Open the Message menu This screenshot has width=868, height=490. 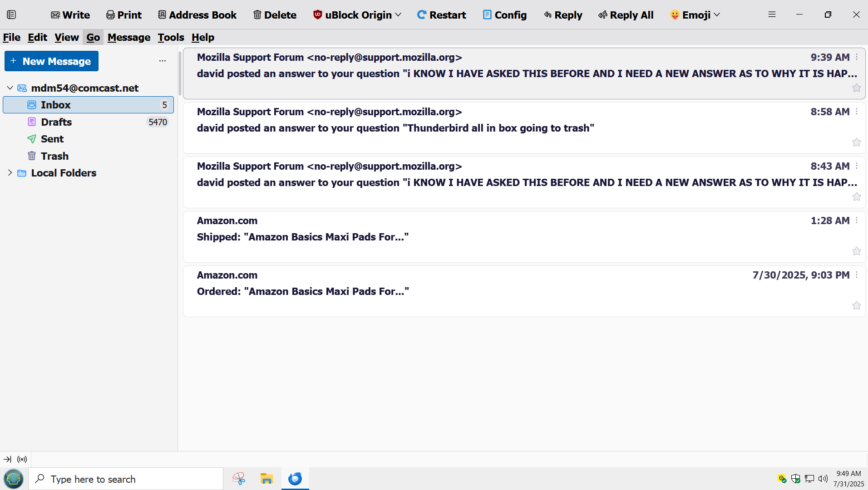pos(129,37)
